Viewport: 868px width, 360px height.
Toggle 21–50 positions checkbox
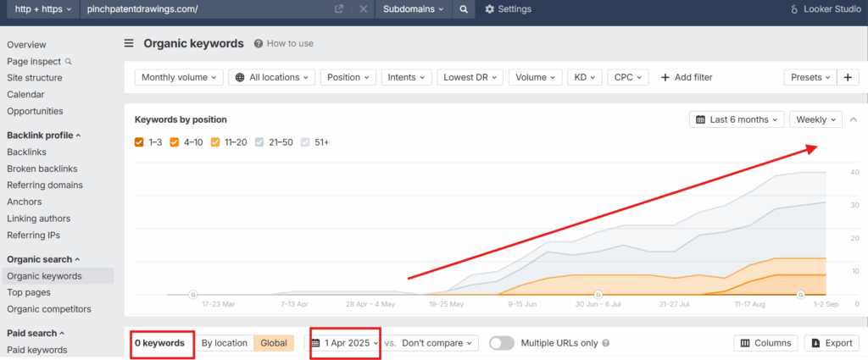point(259,142)
